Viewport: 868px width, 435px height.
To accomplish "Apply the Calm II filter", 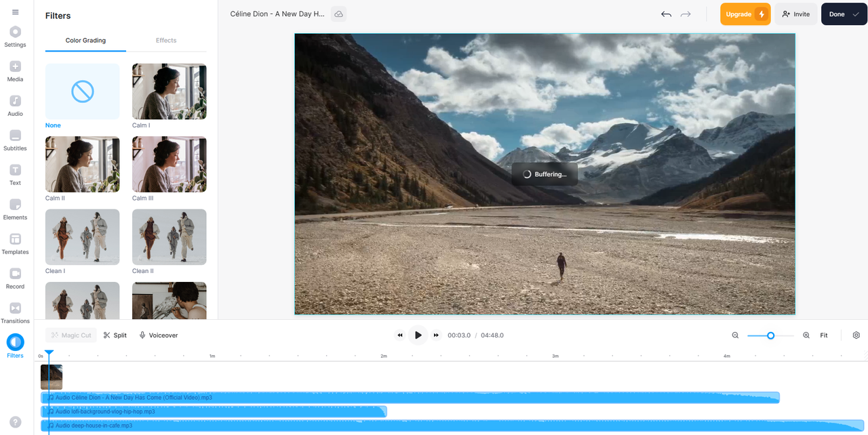I will pos(83,164).
